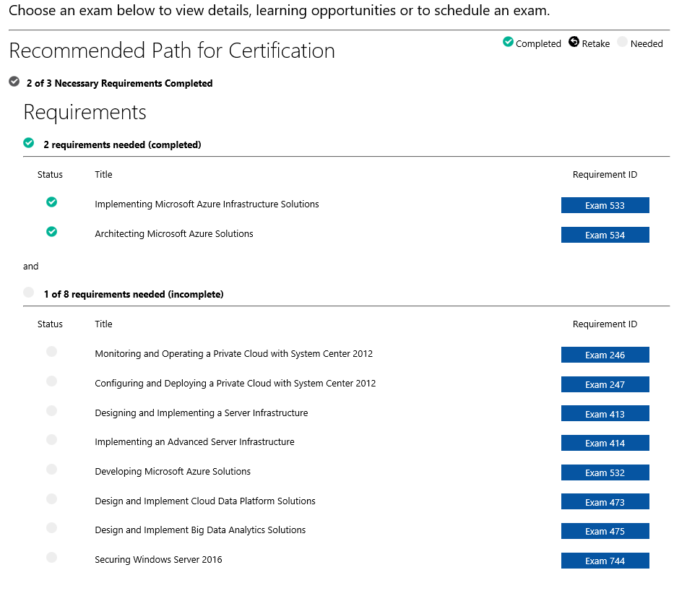Click the Retake legend icon
700x596 pixels.
coord(574,43)
